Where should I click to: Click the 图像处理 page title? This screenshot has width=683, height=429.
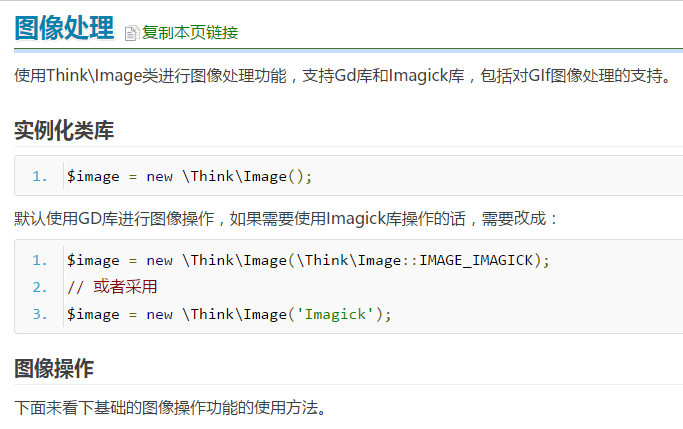click(64, 28)
